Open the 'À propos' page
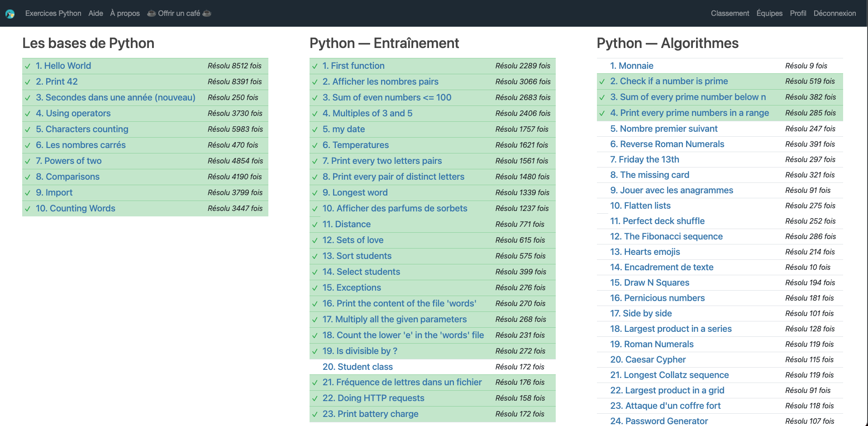Viewport: 868px width, 426px height. pos(124,13)
